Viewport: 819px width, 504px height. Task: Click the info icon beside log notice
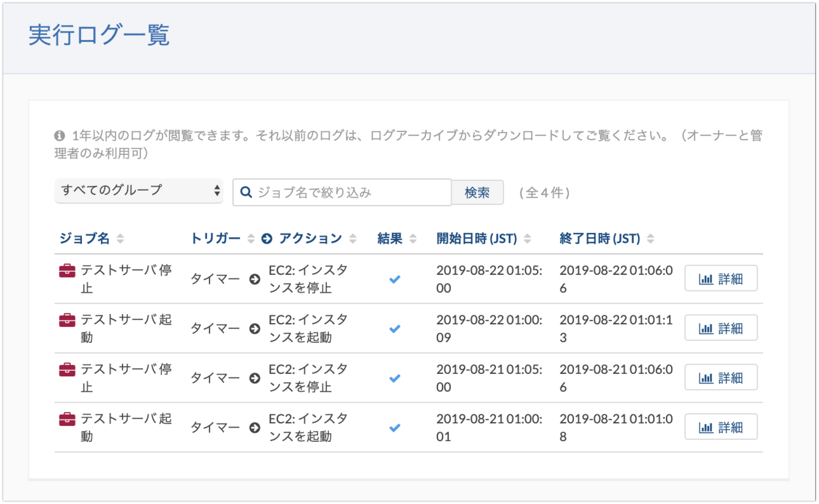(59, 136)
